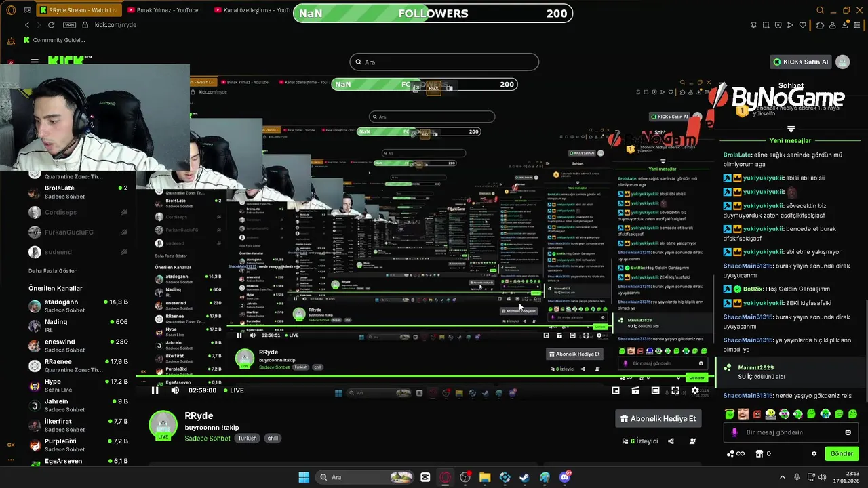Select the Turkish language tag
868x488 pixels.
pyautogui.click(x=247, y=438)
